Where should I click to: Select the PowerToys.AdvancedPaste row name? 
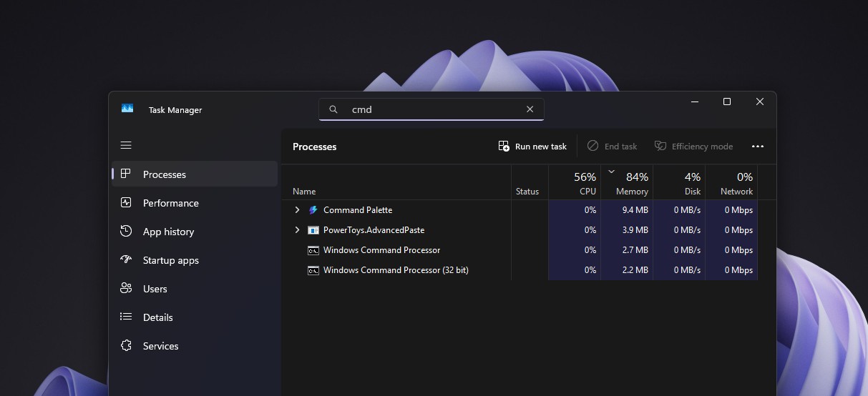[x=374, y=230]
